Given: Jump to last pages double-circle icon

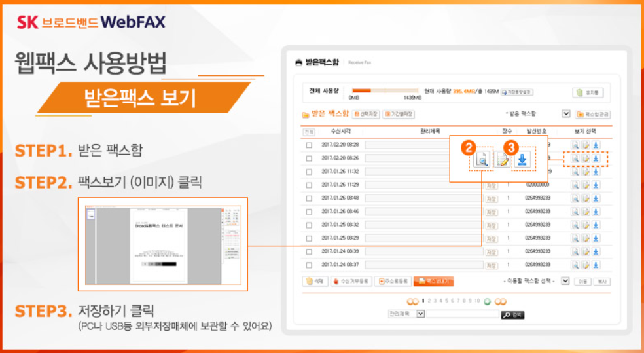Looking at the screenshot, I should coord(500,302).
